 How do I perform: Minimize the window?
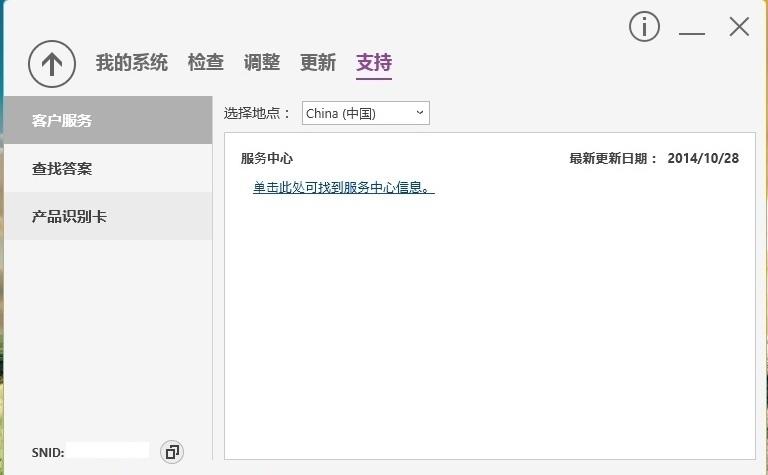coord(692,29)
